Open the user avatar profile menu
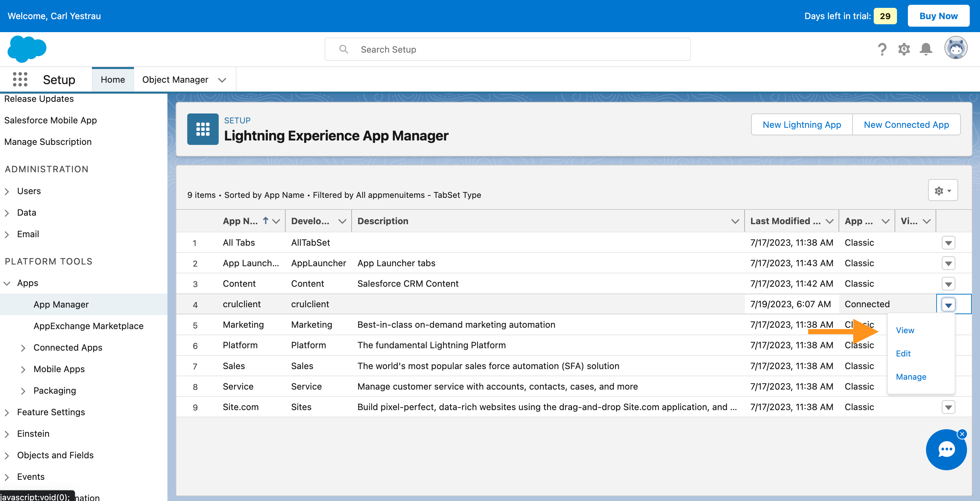The width and height of the screenshot is (980, 501). (956, 48)
